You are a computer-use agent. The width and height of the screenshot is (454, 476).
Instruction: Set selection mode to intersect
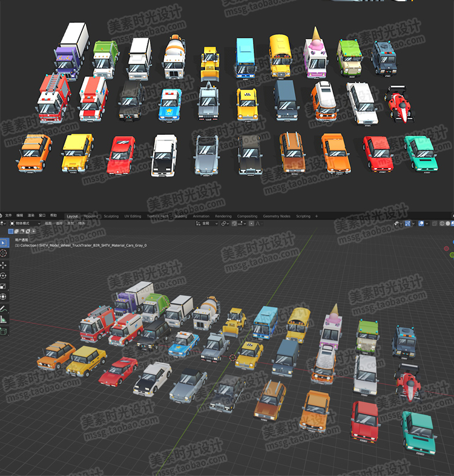click(33, 231)
